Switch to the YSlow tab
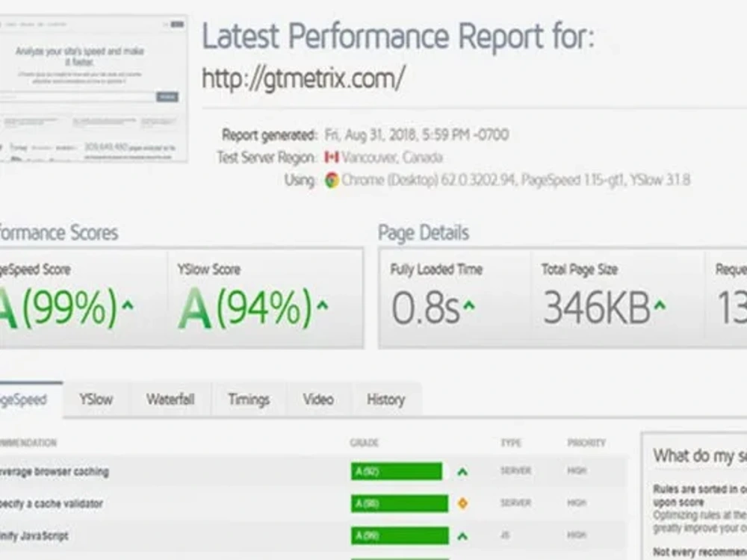Viewport: 747px width, 560px height. 96,400
